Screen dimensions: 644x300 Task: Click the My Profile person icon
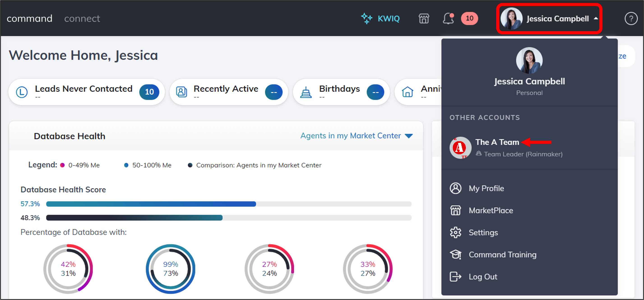tap(456, 188)
